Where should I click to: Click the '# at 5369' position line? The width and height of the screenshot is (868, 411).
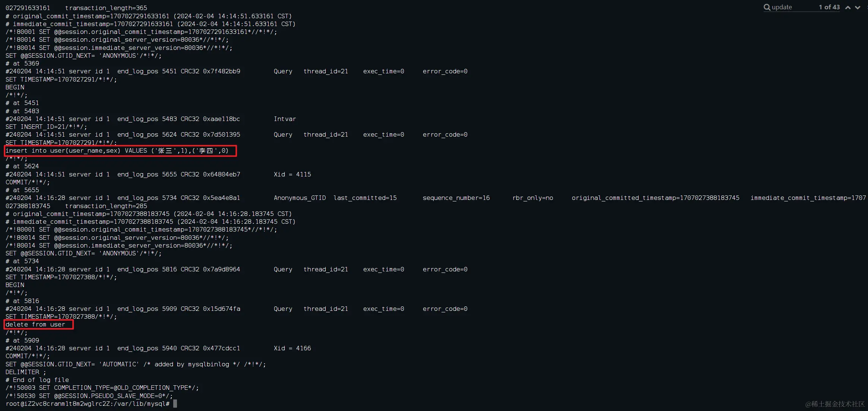pos(22,63)
